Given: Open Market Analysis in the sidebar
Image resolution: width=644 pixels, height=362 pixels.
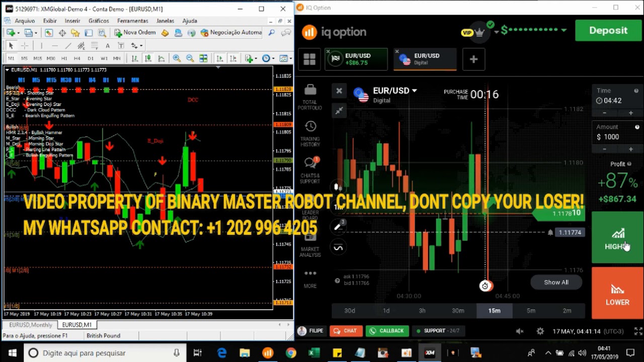Looking at the screenshot, I should pos(310,244).
